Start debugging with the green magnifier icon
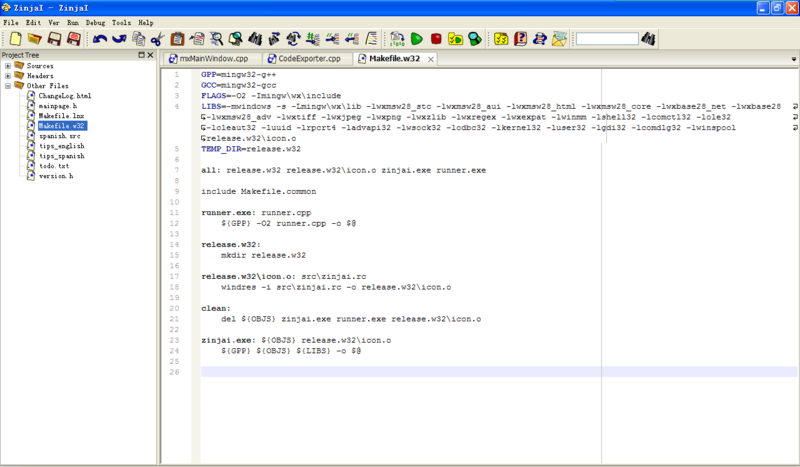This screenshot has height=467, width=800. (475, 39)
